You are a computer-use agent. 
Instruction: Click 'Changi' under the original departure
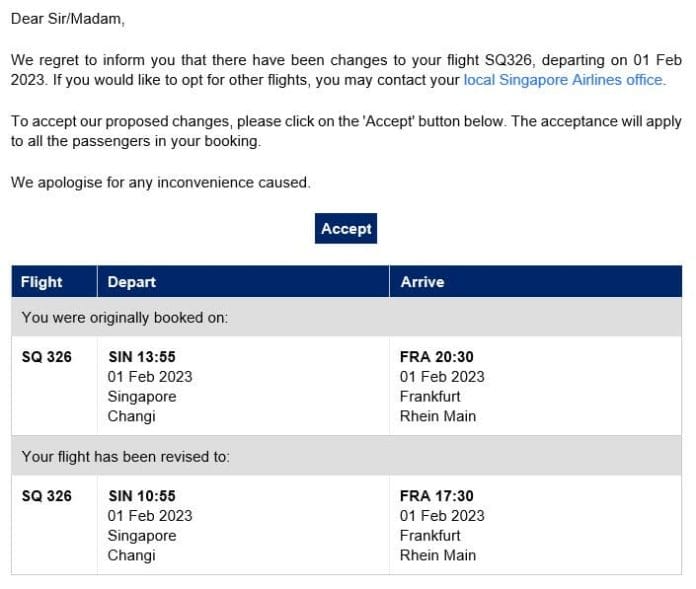(132, 416)
